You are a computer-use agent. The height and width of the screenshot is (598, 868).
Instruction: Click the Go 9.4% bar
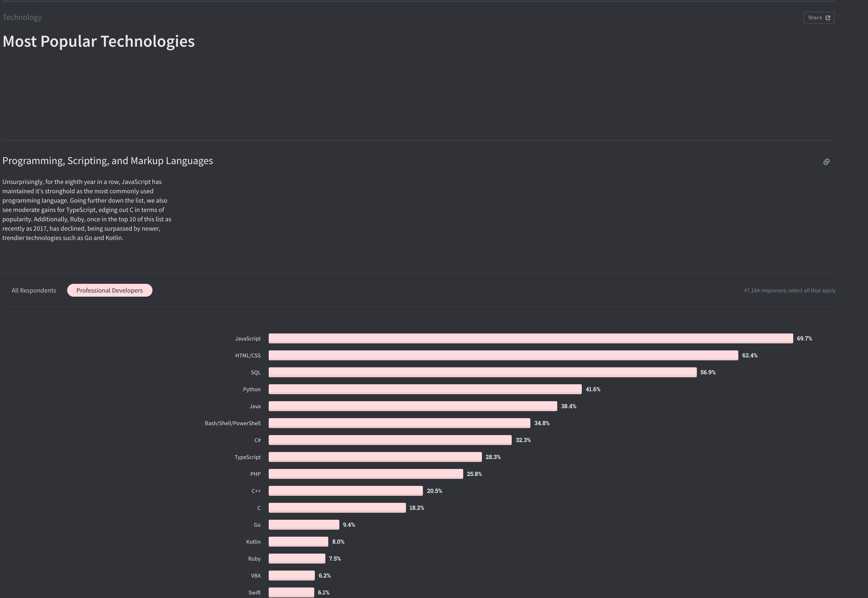coord(303,524)
